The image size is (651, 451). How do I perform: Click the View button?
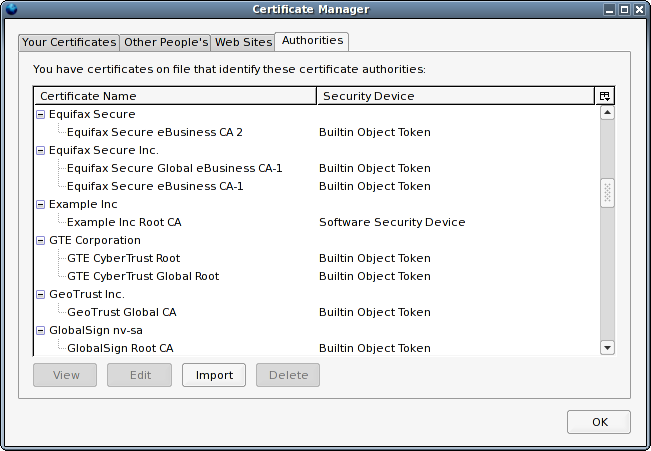[65, 375]
